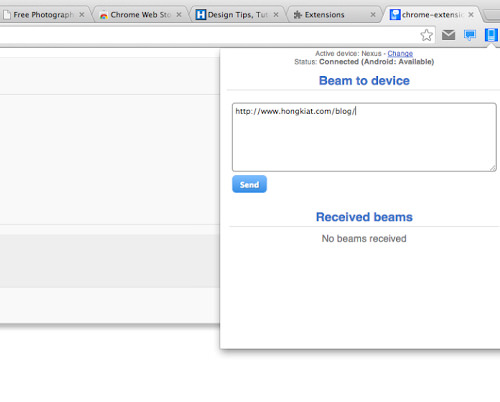Viewport: 500px width, 402px height.
Task: Click the Extensions puzzle piece tab icon
Action: click(x=298, y=15)
